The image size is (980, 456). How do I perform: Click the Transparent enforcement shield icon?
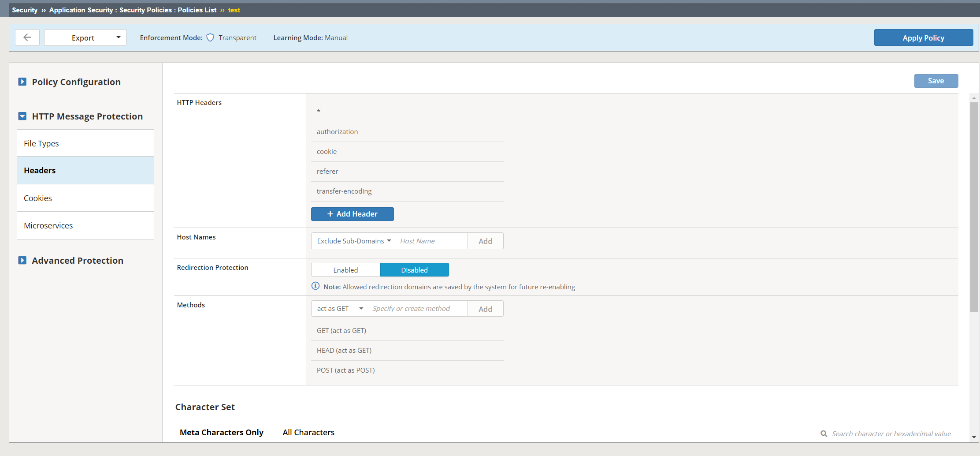pyautogui.click(x=210, y=37)
